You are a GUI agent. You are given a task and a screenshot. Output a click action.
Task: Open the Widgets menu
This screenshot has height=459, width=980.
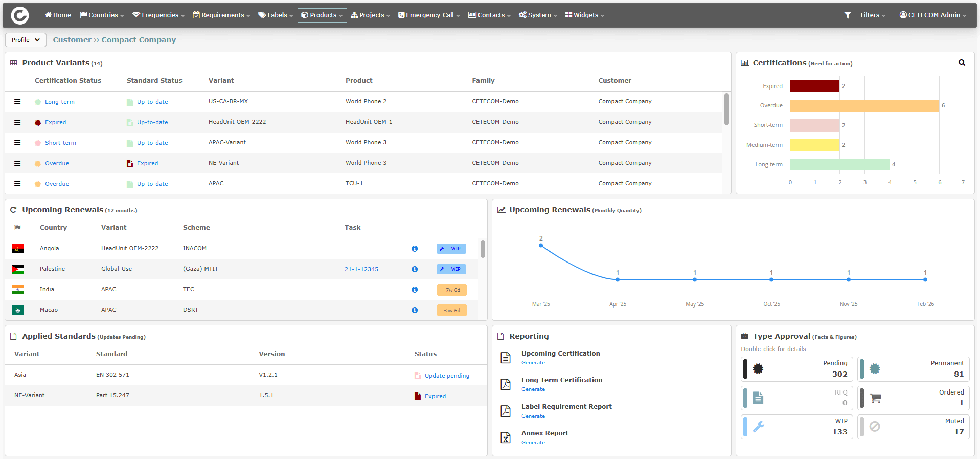pyautogui.click(x=585, y=15)
